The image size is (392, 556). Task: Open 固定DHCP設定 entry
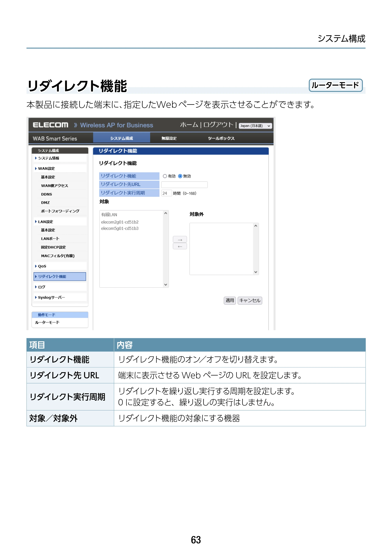tap(53, 247)
